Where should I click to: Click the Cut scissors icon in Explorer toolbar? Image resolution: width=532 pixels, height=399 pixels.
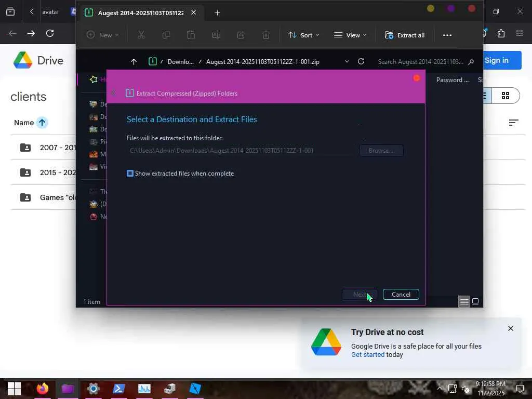click(141, 35)
